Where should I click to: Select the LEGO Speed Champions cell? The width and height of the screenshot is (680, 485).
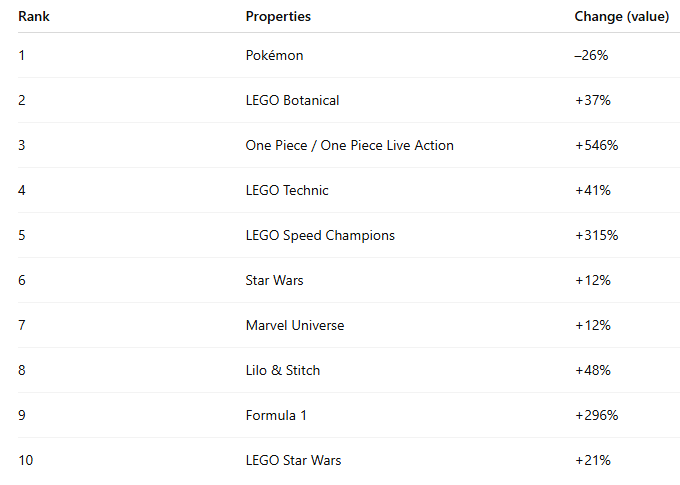click(320, 235)
